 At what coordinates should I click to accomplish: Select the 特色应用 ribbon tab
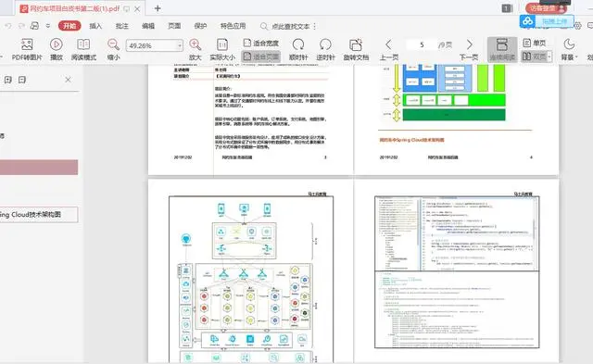[233, 26]
